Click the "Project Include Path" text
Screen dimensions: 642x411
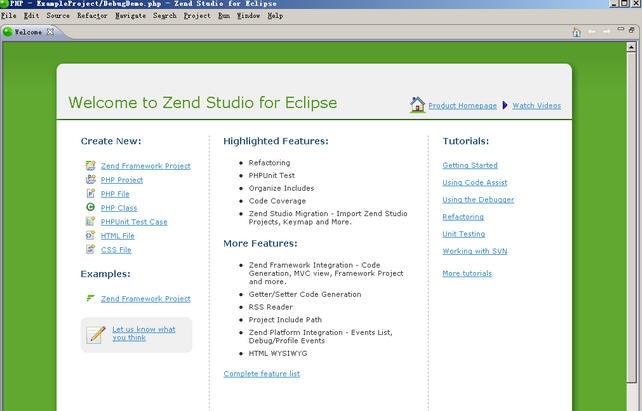pyautogui.click(x=285, y=319)
